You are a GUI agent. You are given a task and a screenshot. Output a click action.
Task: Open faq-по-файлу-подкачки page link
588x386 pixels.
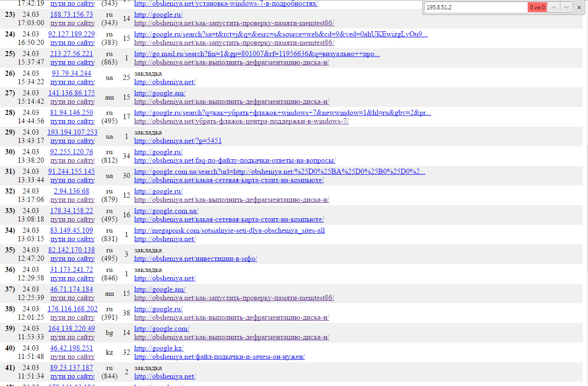click(x=235, y=160)
